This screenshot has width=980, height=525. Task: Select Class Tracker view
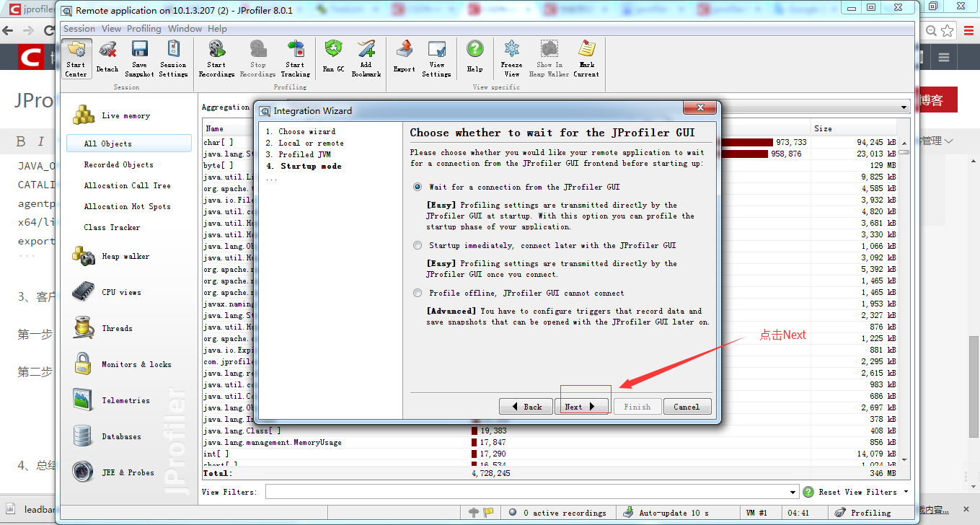point(112,227)
